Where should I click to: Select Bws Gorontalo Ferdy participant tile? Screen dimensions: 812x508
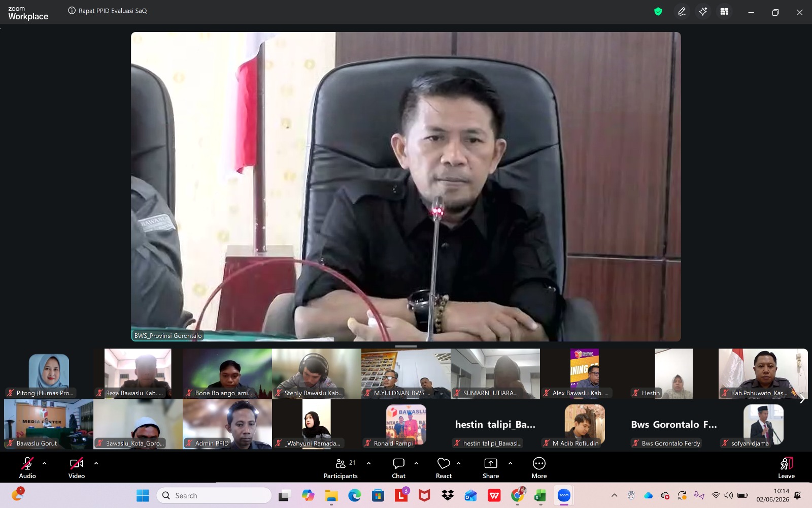pos(674,424)
